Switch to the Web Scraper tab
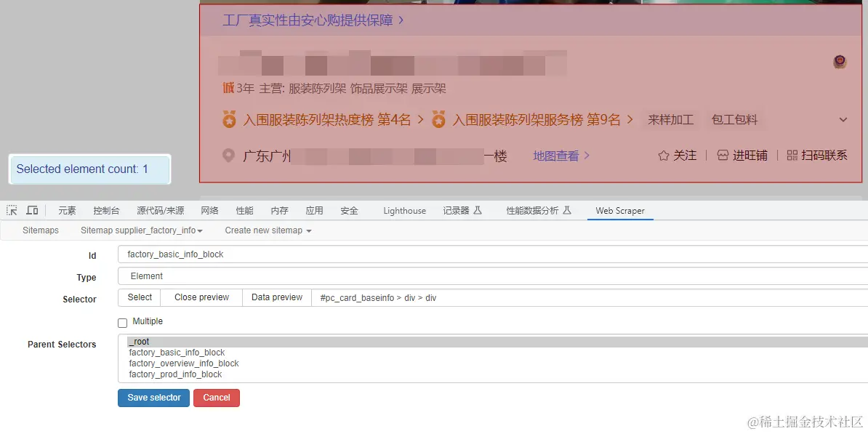Image resolution: width=868 pixels, height=434 pixels. [619, 210]
